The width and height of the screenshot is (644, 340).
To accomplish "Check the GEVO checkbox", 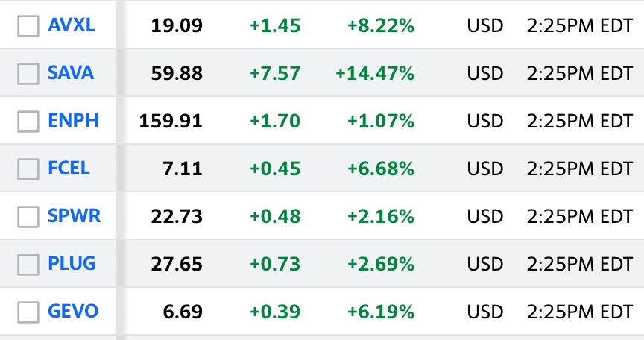I will pyautogui.click(x=28, y=312).
